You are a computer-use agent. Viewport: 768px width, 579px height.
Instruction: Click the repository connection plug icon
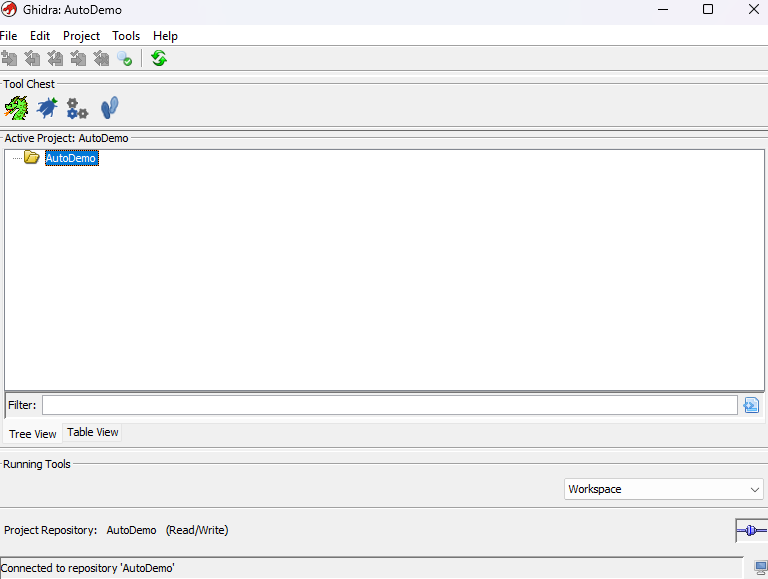(751, 530)
